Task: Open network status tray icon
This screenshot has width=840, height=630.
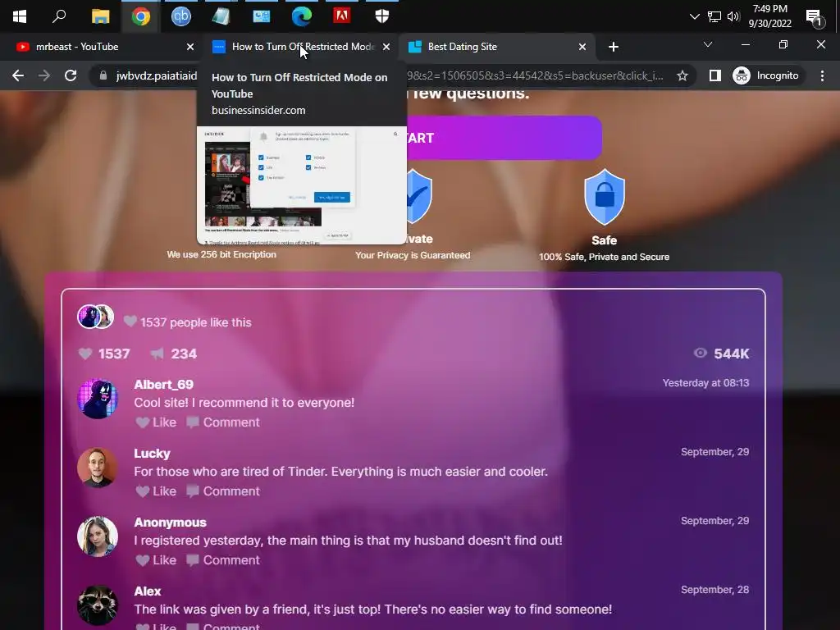Action: point(714,16)
